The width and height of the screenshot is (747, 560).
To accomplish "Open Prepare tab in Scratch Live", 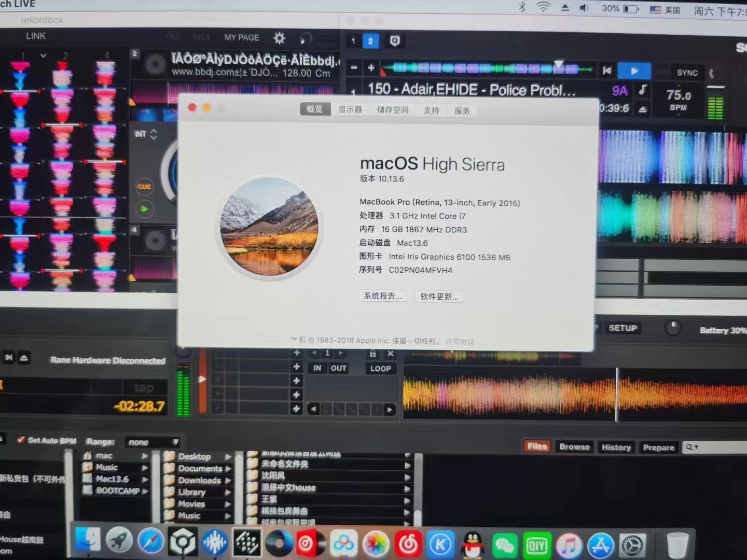I will tap(658, 447).
